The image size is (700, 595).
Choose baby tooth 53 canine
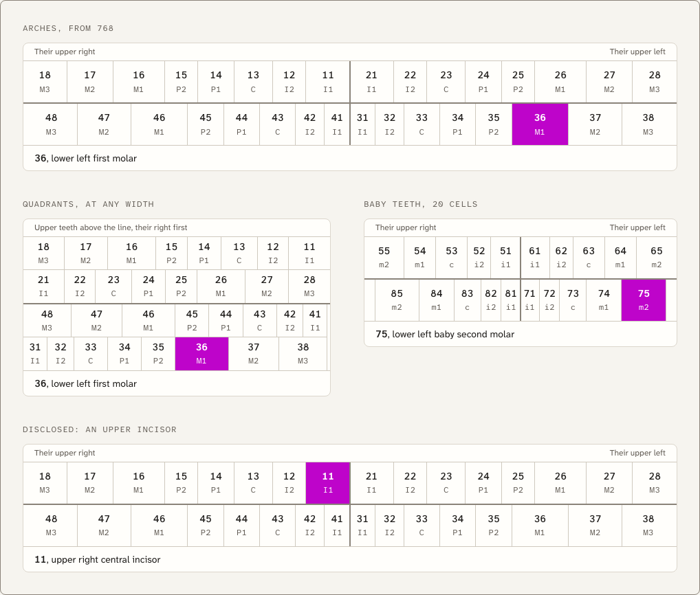coord(451,258)
